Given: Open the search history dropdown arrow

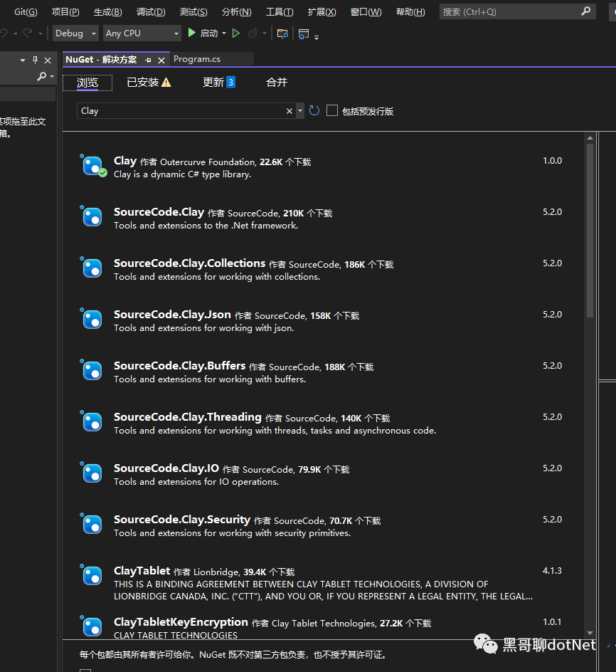Looking at the screenshot, I should (300, 111).
